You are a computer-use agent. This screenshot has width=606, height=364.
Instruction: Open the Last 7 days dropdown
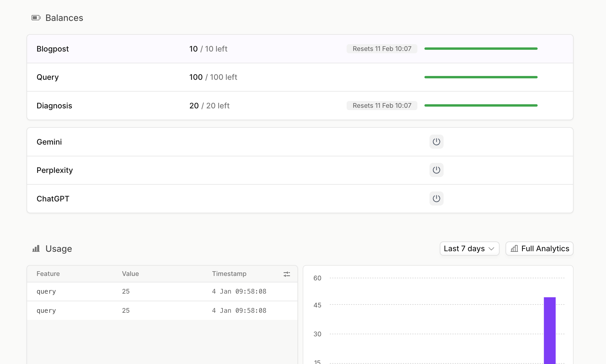tap(469, 249)
